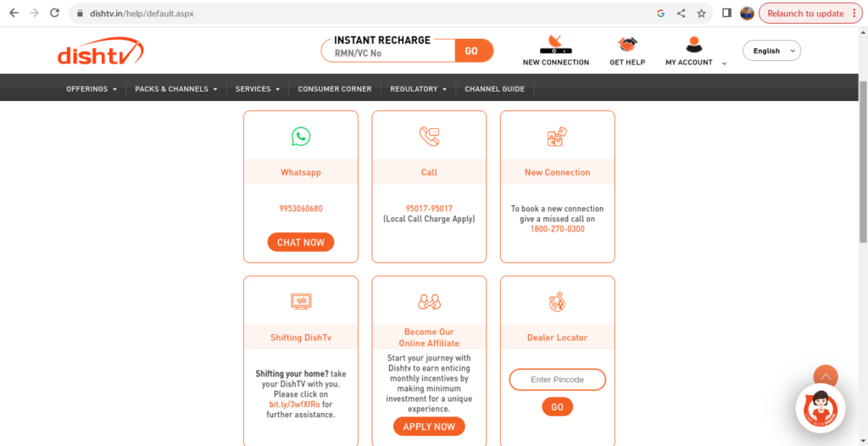The image size is (868, 446).
Task: Click the '(Local Call Charge Apply)' text
Action: 429,219
